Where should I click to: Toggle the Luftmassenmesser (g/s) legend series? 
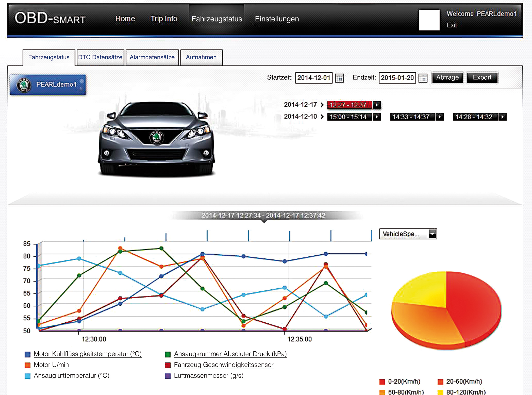coord(209,375)
